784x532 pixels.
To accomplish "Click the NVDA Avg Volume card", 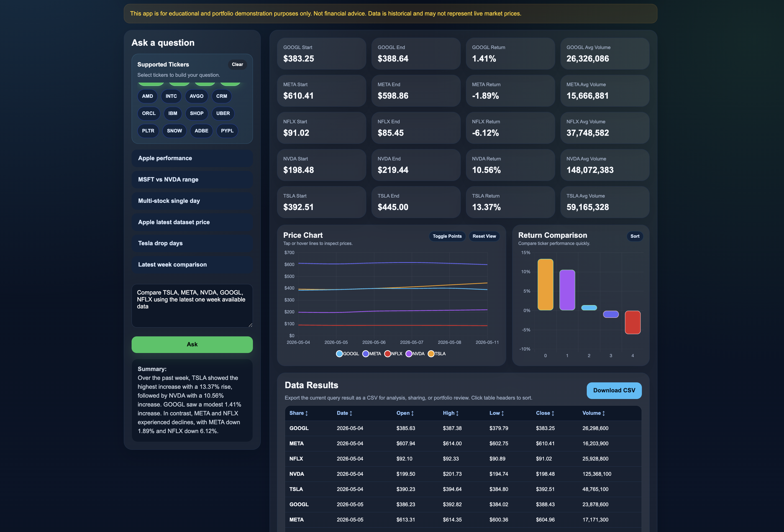I will (x=604, y=165).
